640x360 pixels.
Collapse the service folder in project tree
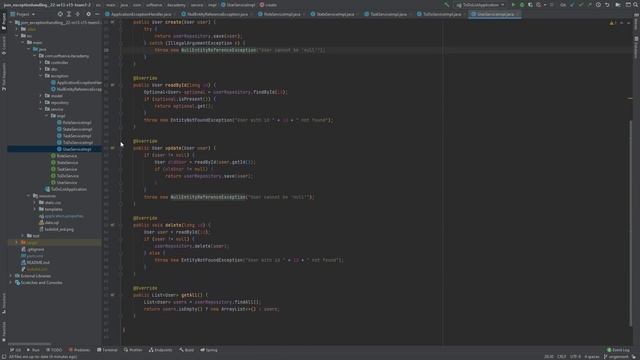41,109
